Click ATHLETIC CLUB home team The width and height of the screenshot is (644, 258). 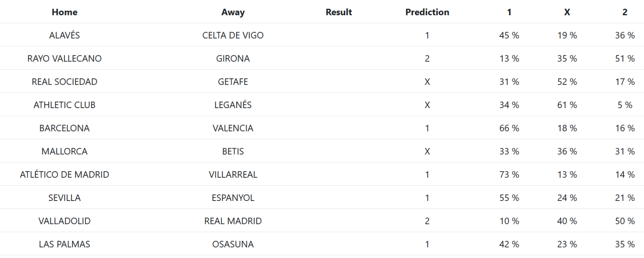pyautogui.click(x=64, y=105)
